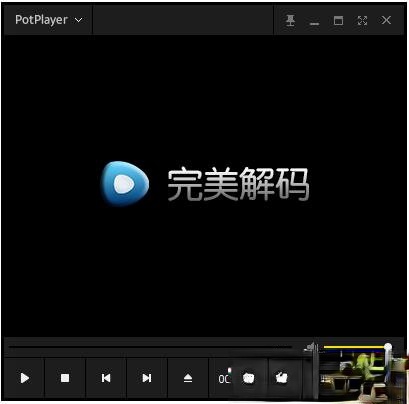Close the PotPlayer window
The width and height of the screenshot is (409, 404).
386,20
